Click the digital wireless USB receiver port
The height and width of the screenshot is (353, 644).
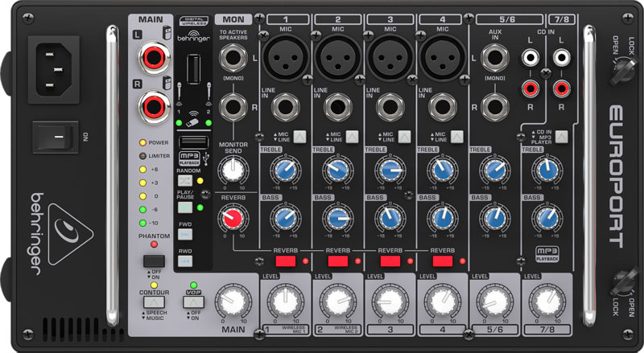[193, 69]
